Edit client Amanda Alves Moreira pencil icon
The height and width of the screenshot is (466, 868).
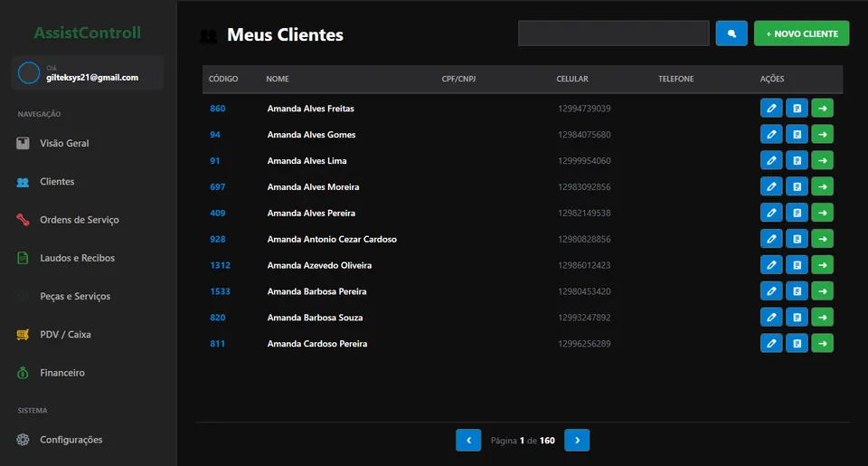click(771, 186)
